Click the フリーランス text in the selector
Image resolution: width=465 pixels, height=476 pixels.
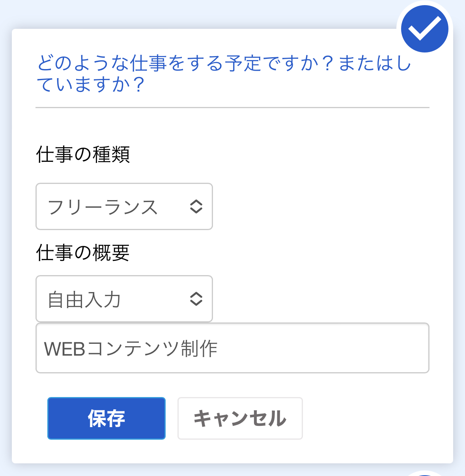pos(103,207)
